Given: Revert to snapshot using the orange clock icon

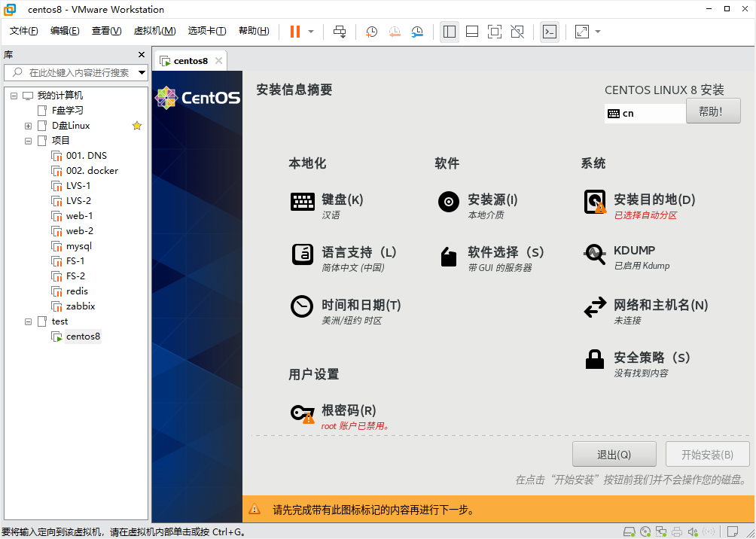Looking at the screenshot, I should [395, 32].
